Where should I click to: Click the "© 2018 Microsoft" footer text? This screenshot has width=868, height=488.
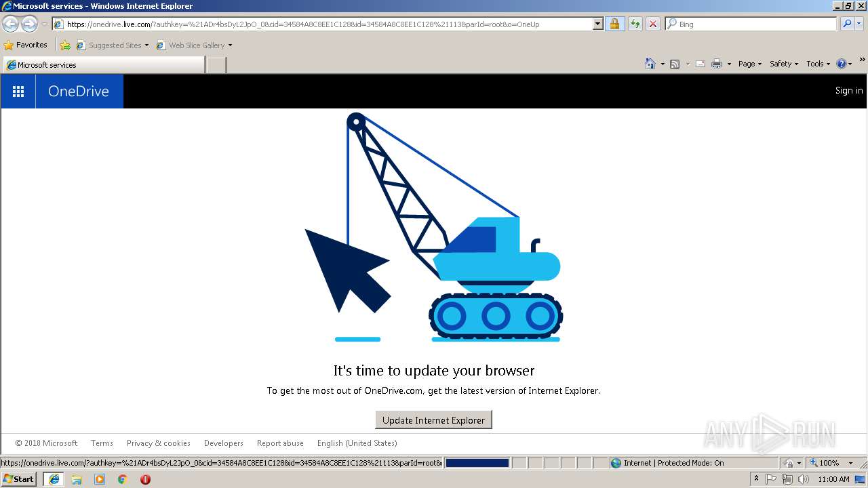[47, 443]
